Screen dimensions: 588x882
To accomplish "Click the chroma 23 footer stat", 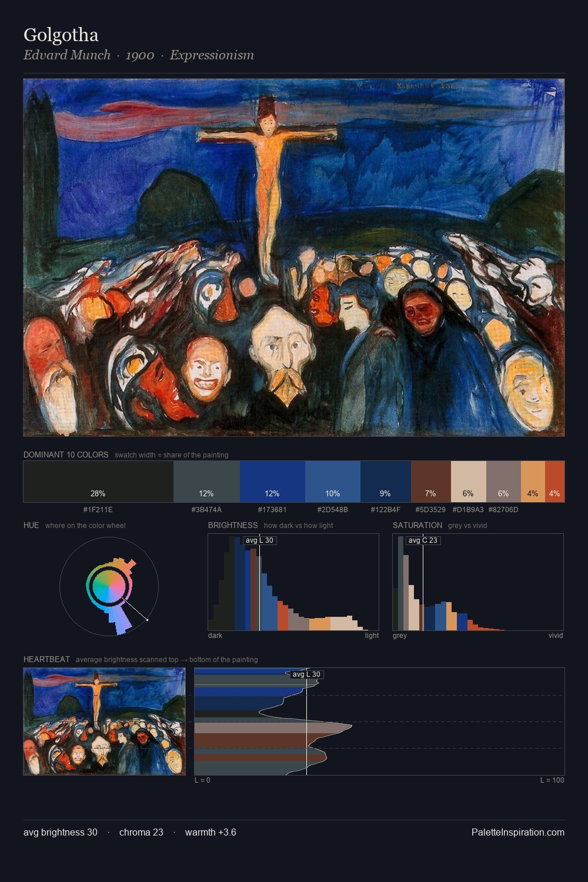I will 141,832.
